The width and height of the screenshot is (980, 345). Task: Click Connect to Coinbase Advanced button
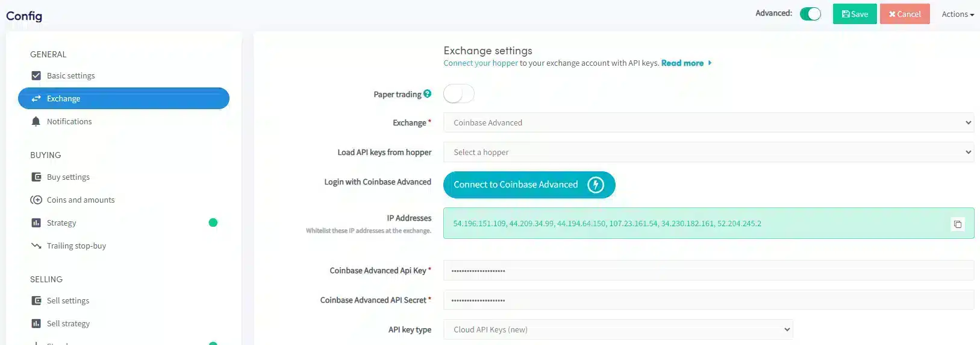(529, 185)
